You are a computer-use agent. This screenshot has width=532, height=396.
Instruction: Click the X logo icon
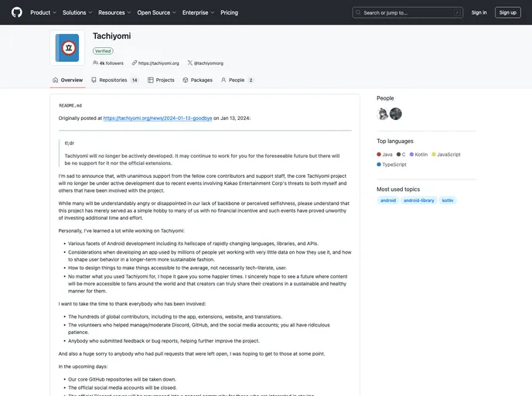190,63
